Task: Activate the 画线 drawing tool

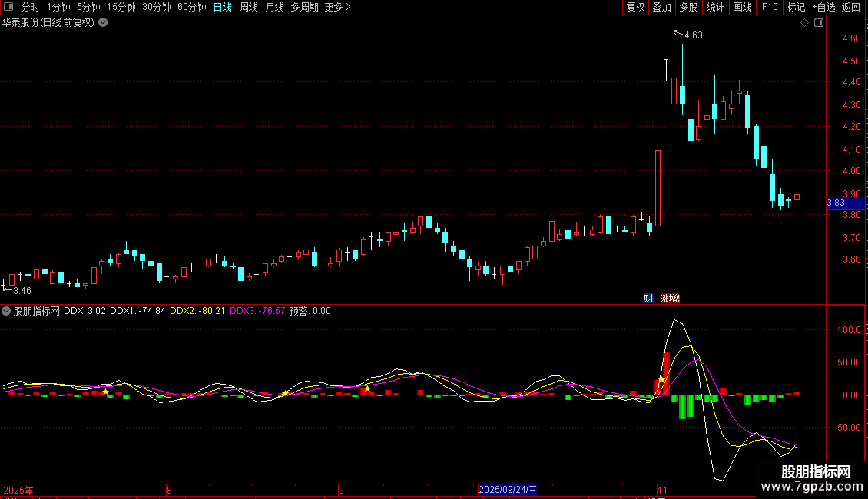Action: pos(742,7)
